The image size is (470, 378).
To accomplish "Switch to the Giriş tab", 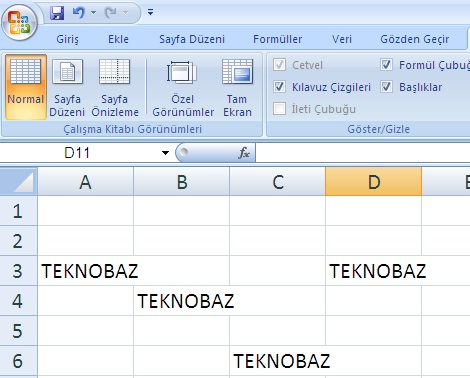I will pyautogui.click(x=67, y=39).
